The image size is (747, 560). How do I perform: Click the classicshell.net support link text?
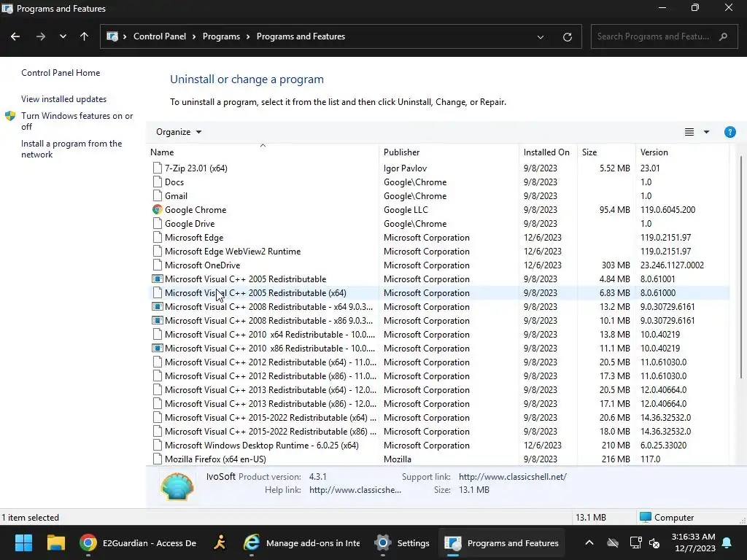[513, 477]
